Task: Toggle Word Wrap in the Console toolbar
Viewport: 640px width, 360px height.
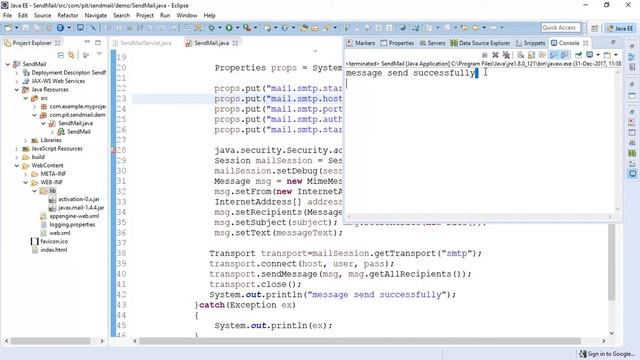Action: pyautogui.click(x=542, y=55)
